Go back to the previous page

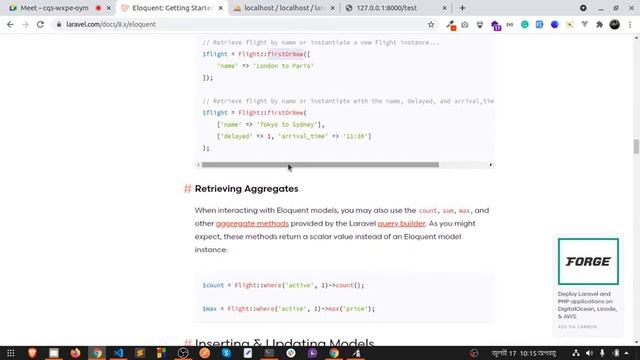click(10, 24)
